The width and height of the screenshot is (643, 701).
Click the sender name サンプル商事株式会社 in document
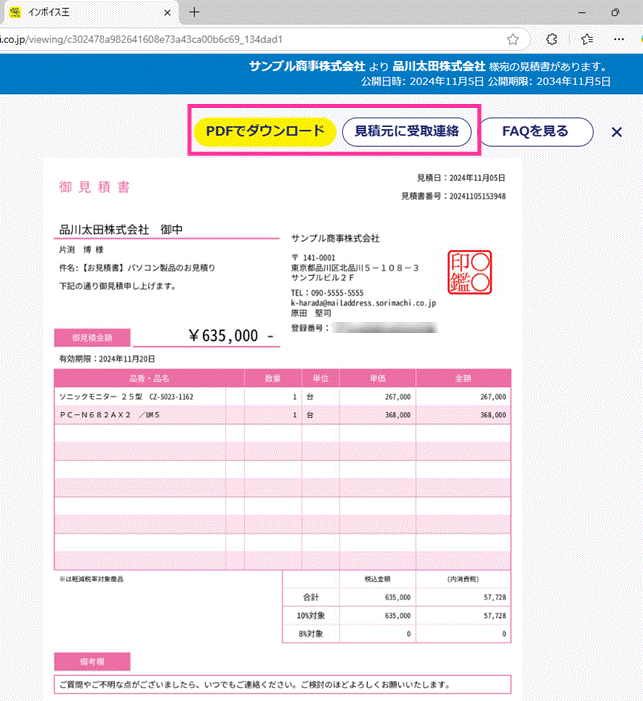coord(335,238)
